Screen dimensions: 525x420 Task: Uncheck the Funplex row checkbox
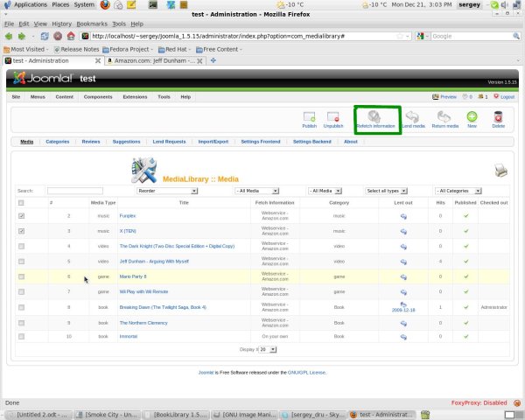21,216
